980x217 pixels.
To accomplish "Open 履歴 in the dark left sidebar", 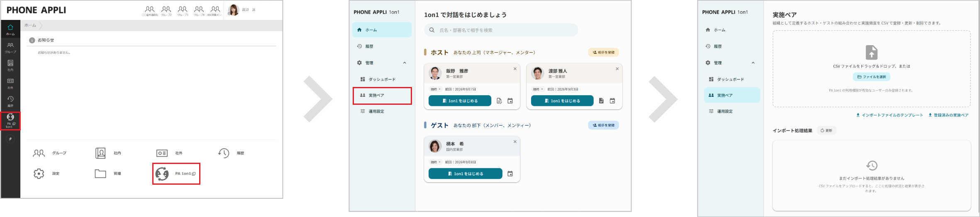I will [x=10, y=101].
